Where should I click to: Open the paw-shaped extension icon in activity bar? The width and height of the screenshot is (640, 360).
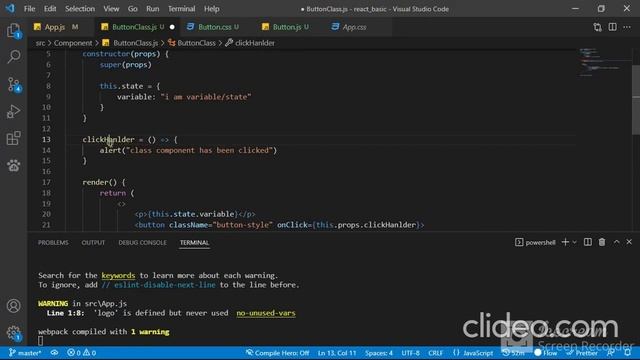[13, 165]
